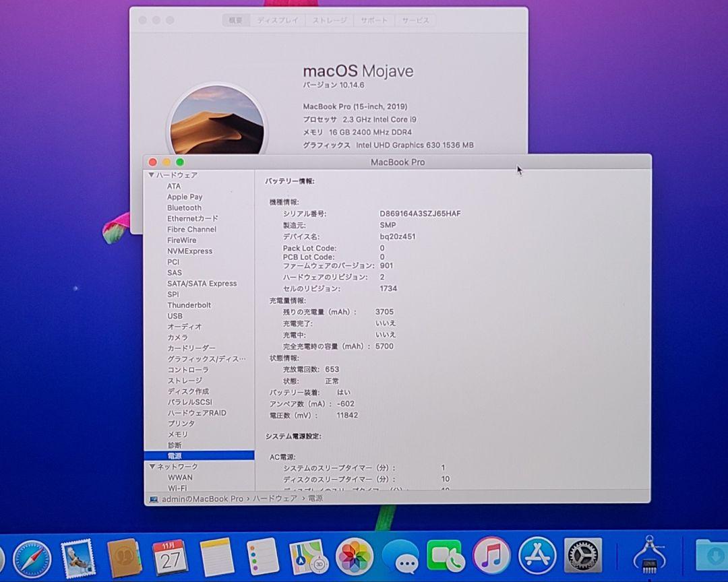Click the device name bq20z451
This screenshot has width=728, height=582.
tap(398, 236)
